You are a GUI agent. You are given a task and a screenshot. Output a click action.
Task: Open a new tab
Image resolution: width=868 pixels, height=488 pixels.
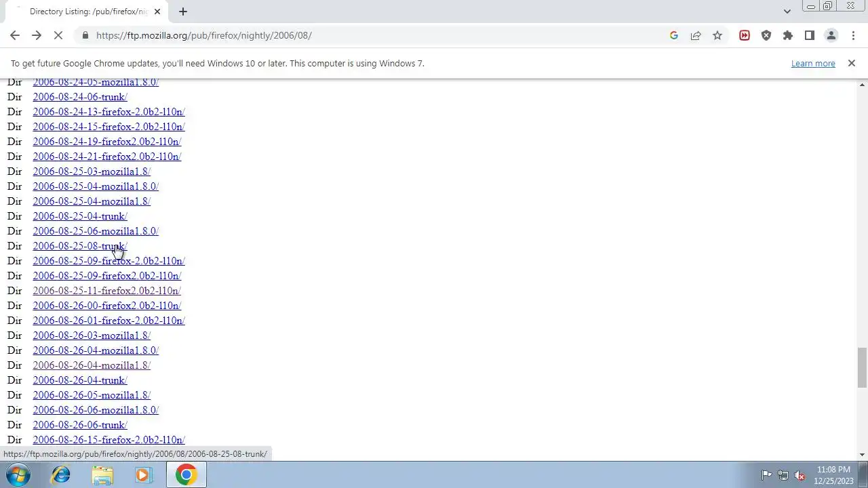(x=183, y=12)
